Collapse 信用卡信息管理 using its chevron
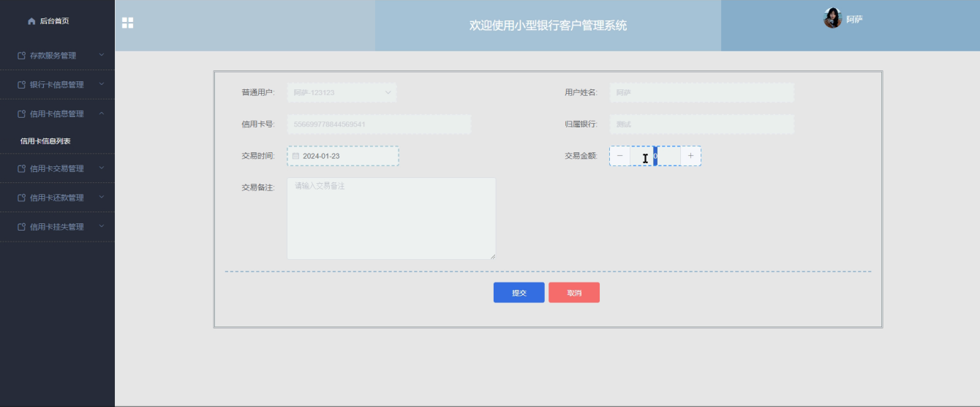 [102, 113]
